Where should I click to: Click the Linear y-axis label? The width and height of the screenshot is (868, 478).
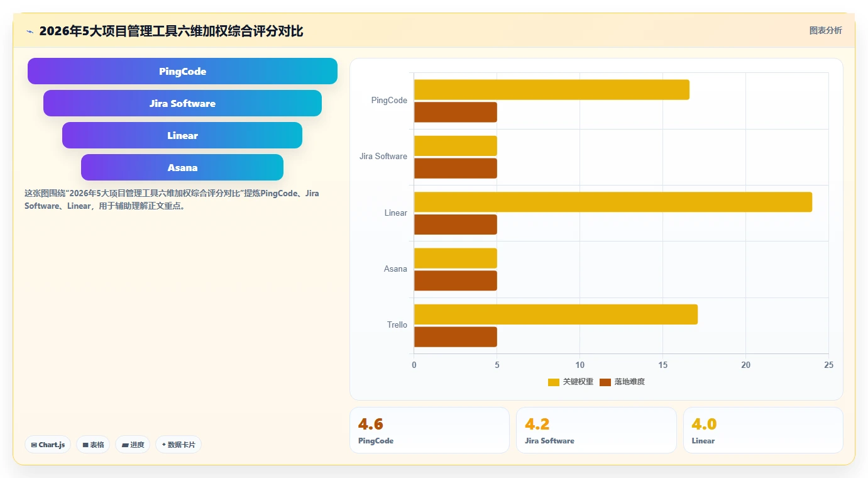[396, 213]
